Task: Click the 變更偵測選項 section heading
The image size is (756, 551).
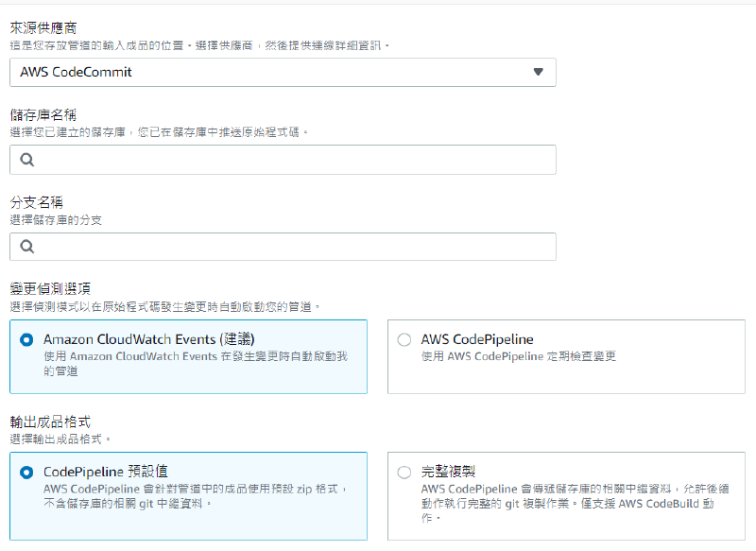Action: 52,291
